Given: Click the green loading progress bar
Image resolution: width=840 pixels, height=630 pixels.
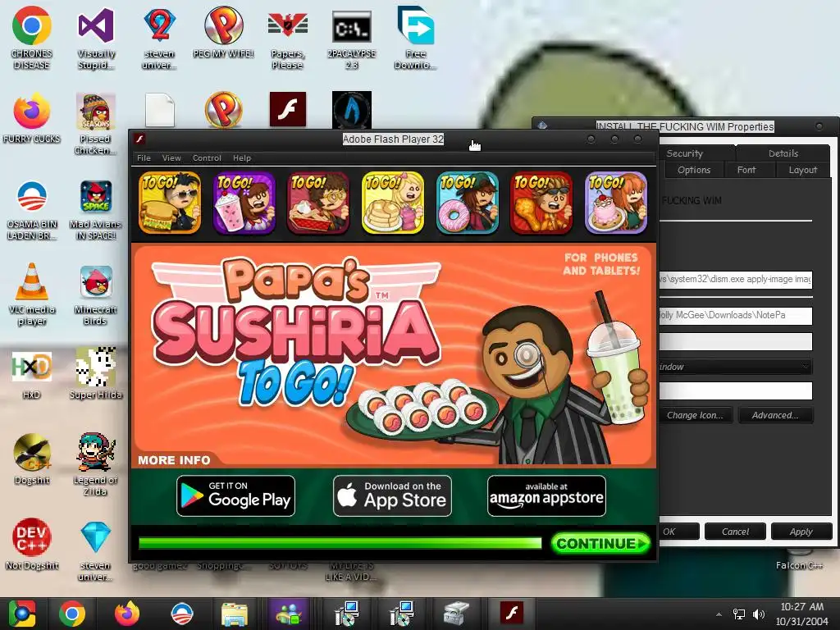Looking at the screenshot, I should tap(340, 543).
